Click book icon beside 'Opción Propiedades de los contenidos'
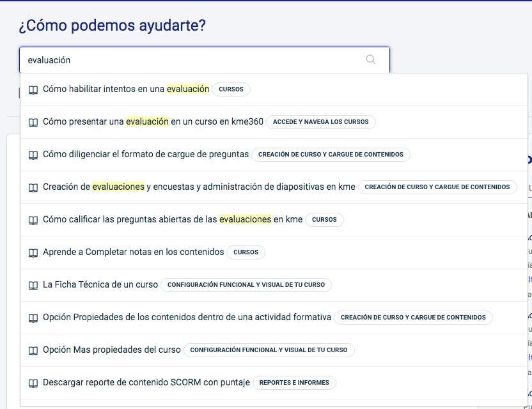This screenshot has width=532, height=409. 33,318
